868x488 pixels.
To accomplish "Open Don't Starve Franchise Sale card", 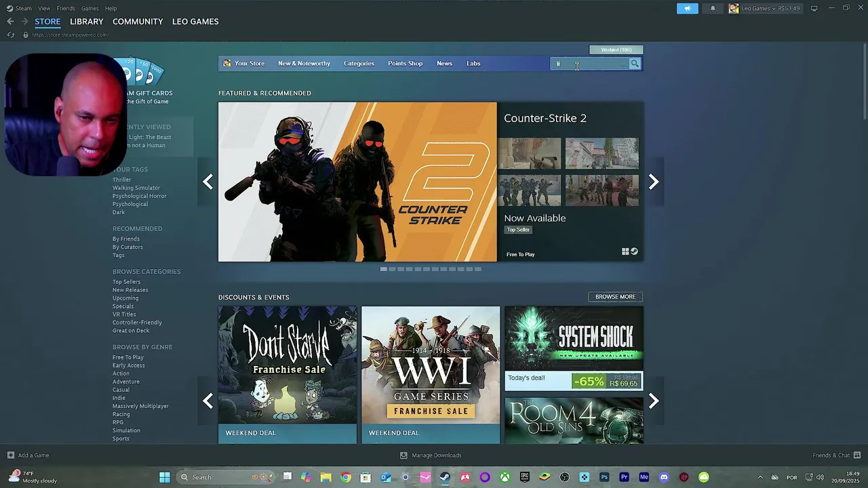I will pos(288,375).
